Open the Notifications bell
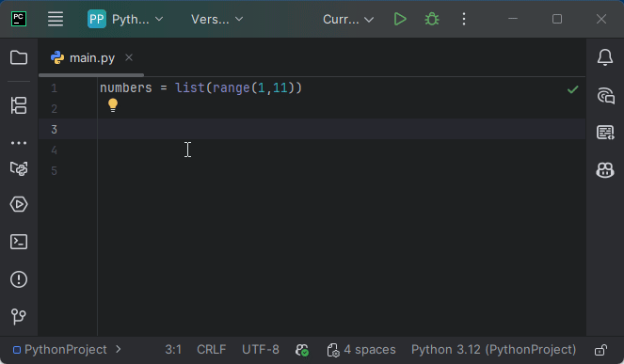Viewport: 624px width, 364px height. point(605,57)
